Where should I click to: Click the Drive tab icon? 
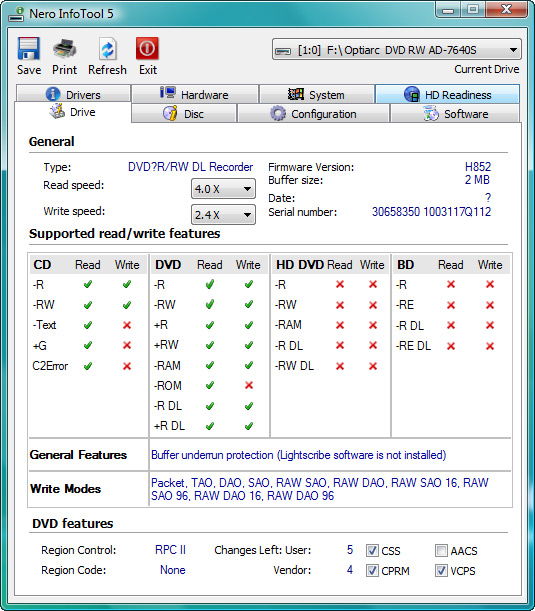click(57, 111)
